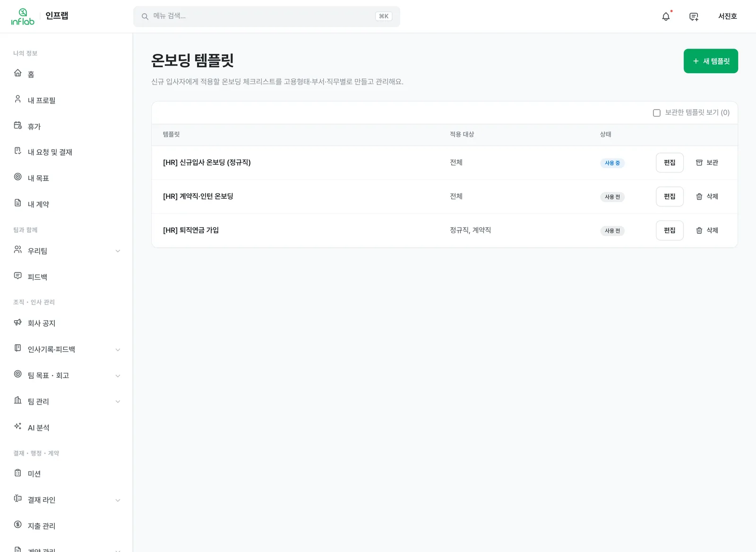
Task: Open AI 분석 sparkle menu item
Action: (66, 427)
